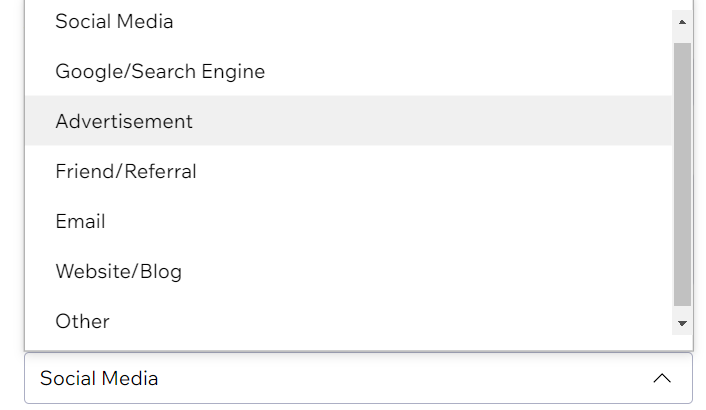The image size is (706, 410).
Task: Pick Friend/Referral from the dropdown list
Action: [126, 171]
